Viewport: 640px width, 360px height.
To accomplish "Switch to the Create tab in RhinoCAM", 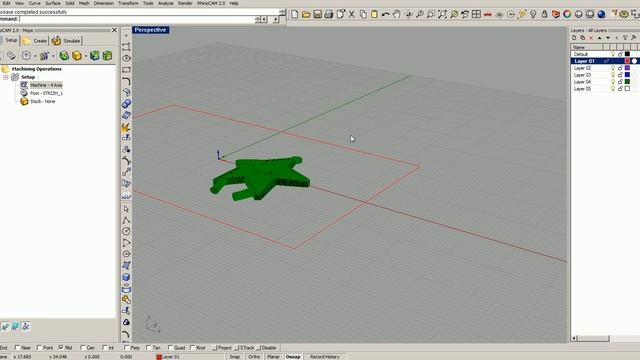I will click(35, 41).
